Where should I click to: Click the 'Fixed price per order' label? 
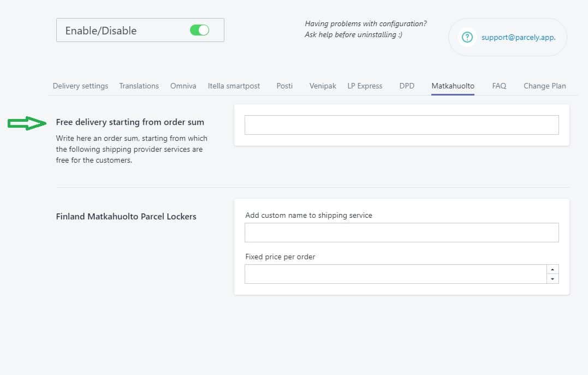[x=280, y=257]
